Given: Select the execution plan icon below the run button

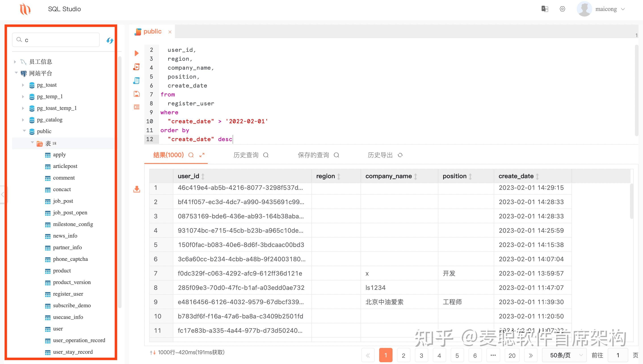Looking at the screenshot, I should 137,67.
